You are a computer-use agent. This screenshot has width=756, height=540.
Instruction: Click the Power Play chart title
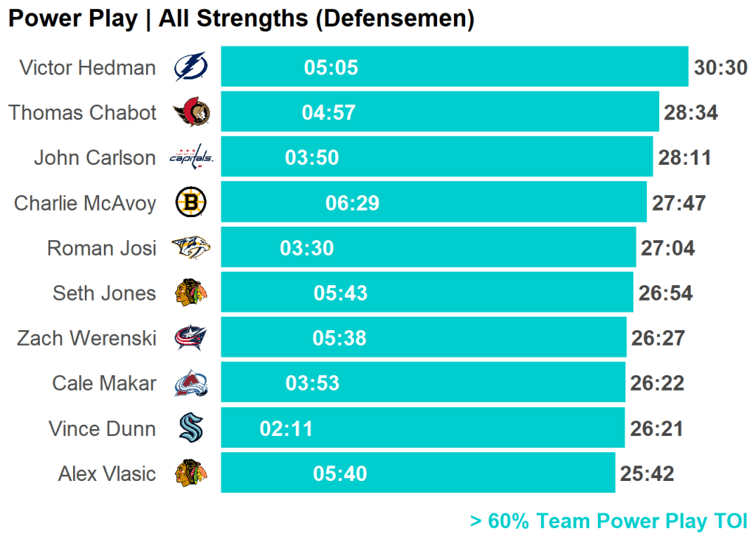(241, 18)
